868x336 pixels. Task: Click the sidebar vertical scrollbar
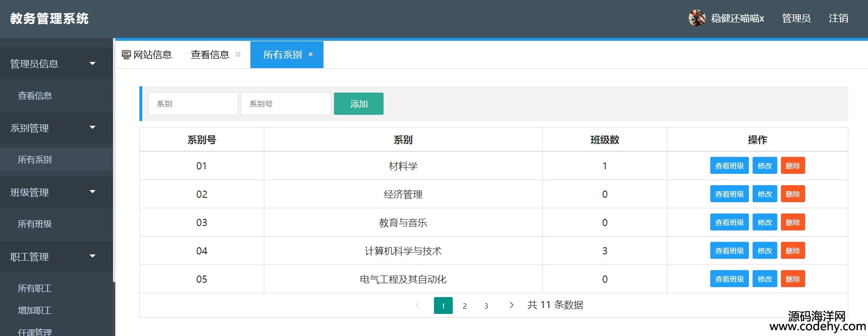tap(114, 160)
